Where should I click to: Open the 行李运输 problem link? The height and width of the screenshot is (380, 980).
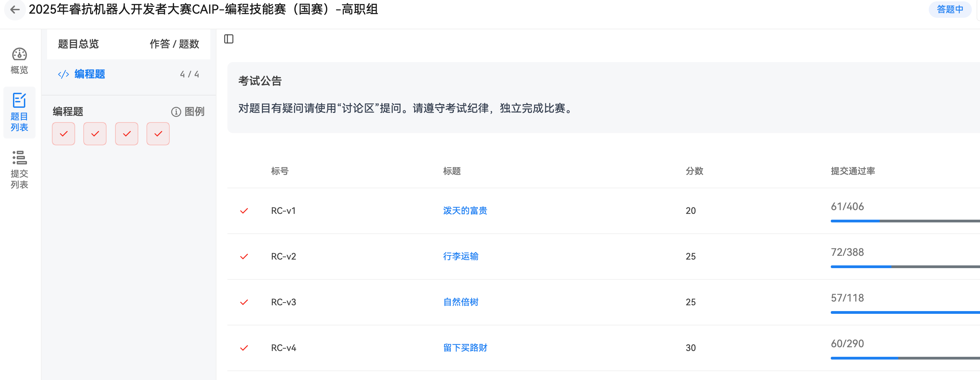point(460,257)
